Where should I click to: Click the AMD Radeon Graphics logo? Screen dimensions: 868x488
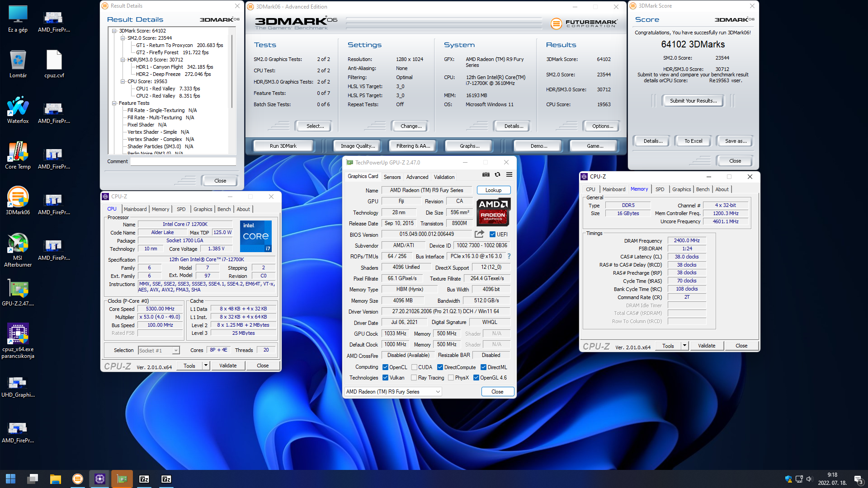[x=493, y=211]
